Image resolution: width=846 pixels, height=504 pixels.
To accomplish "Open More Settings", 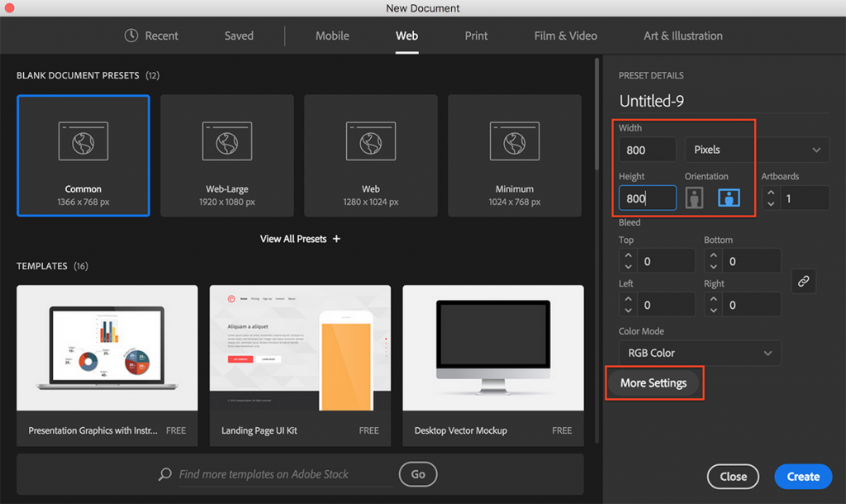I will tap(654, 383).
